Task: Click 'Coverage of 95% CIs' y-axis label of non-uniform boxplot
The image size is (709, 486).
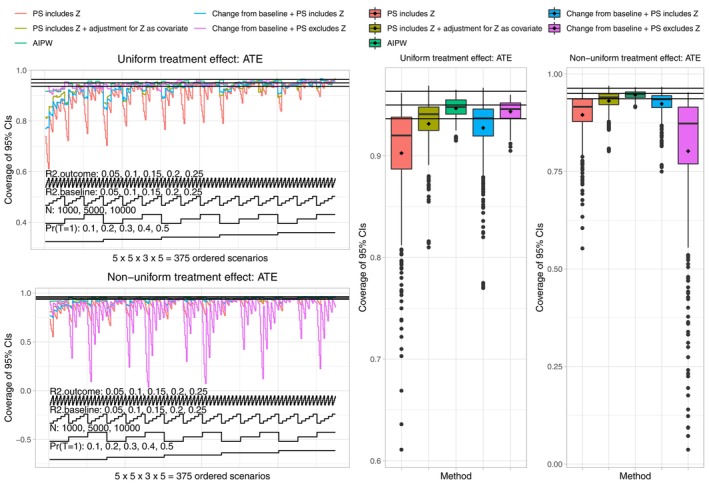Action: [539, 268]
